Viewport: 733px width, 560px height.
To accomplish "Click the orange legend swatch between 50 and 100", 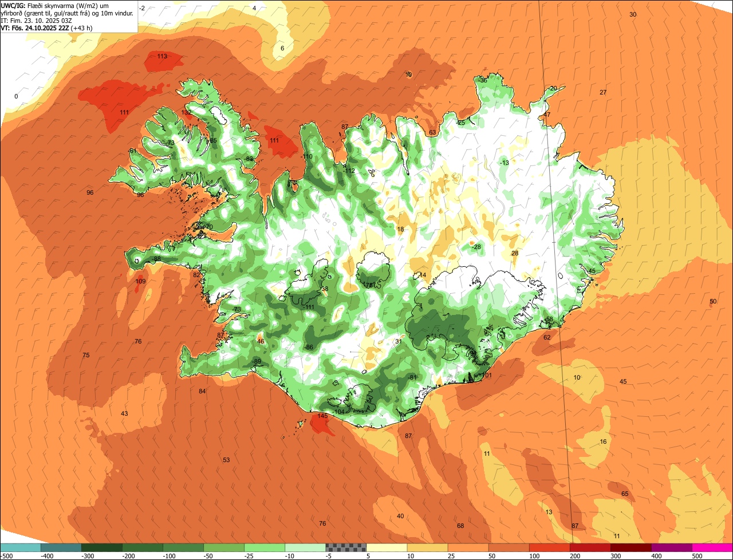I will tap(509, 547).
